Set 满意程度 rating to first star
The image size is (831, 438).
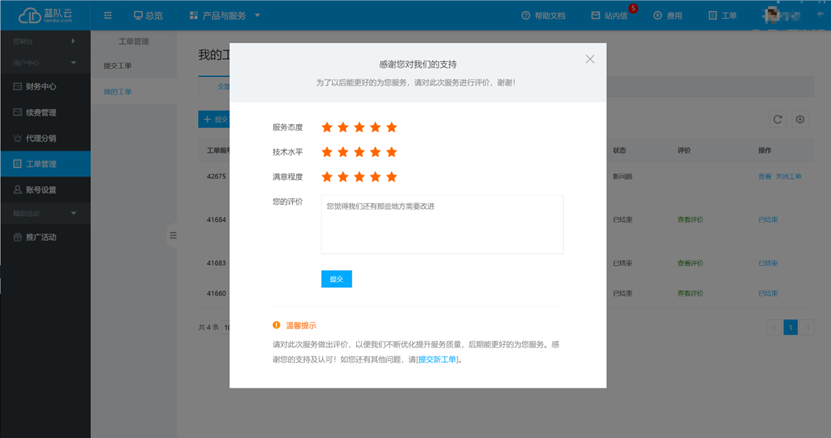tap(327, 176)
